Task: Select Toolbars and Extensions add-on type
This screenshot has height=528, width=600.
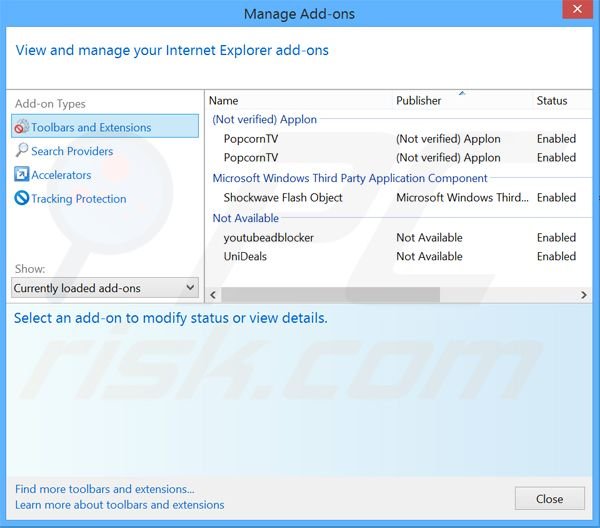Action: tap(105, 127)
